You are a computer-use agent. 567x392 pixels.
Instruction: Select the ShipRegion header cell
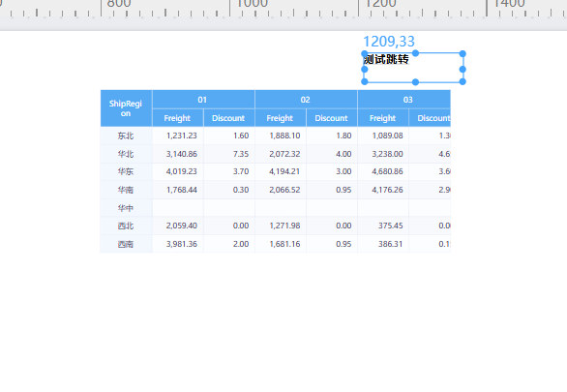[126, 108]
